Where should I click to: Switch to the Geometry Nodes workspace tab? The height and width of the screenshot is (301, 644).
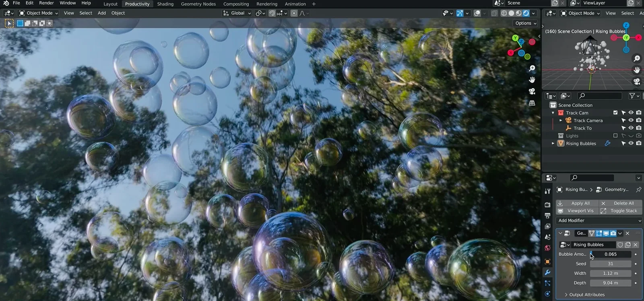pos(198,4)
